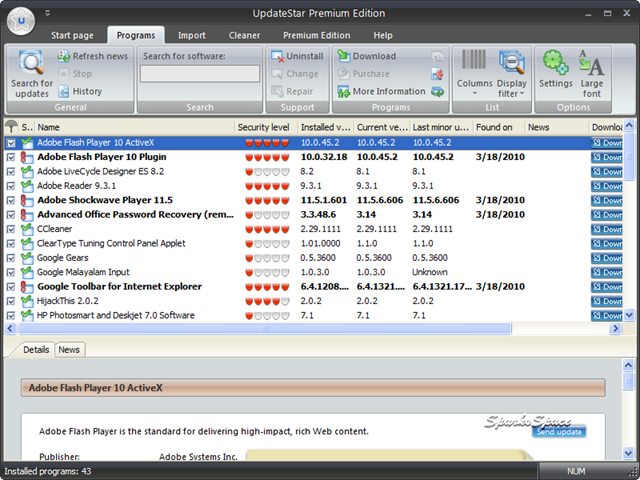
Task: Open the Display filter dropdown
Action: [511, 73]
